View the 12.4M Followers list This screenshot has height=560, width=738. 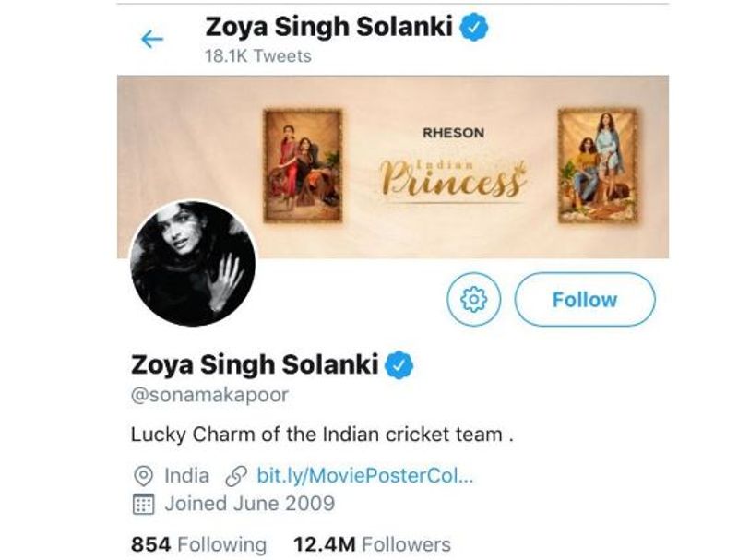pyautogui.click(x=372, y=544)
